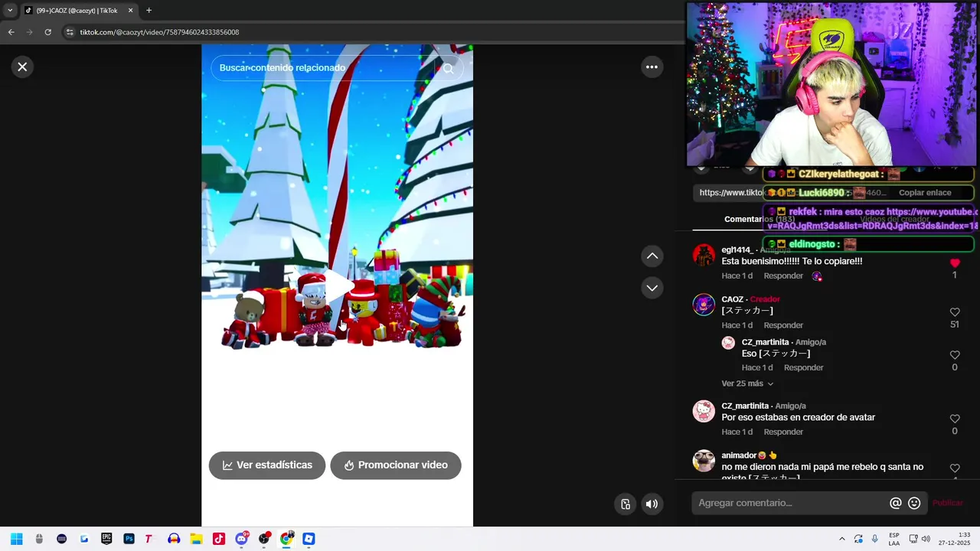Open egl1414_ profile avatar
This screenshot has height=551, width=980.
coord(704,256)
